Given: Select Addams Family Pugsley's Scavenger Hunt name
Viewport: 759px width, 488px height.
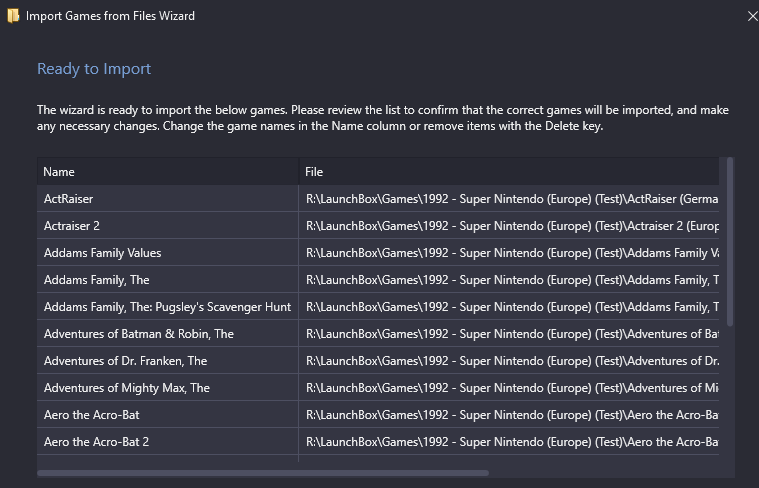Looking at the screenshot, I should [168, 307].
